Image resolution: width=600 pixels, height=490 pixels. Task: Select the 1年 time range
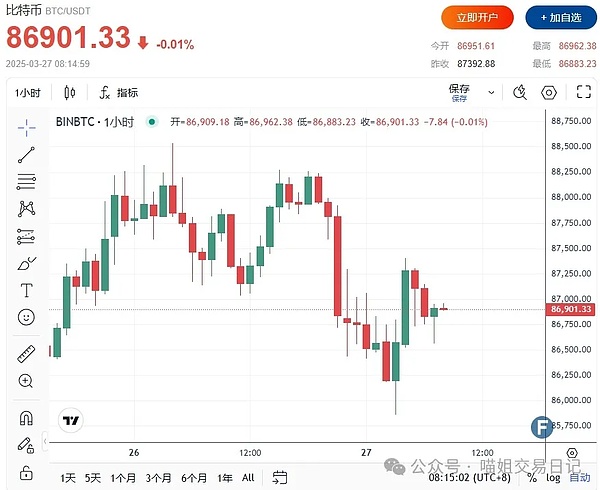[x=225, y=478]
